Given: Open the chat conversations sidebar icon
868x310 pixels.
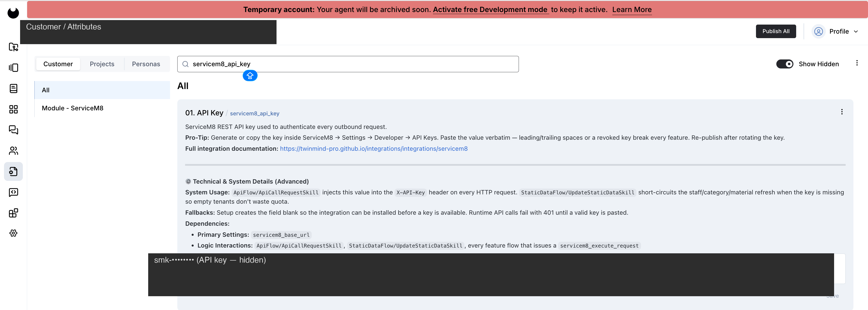Looking at the screenshot, I should coord(14,130).
